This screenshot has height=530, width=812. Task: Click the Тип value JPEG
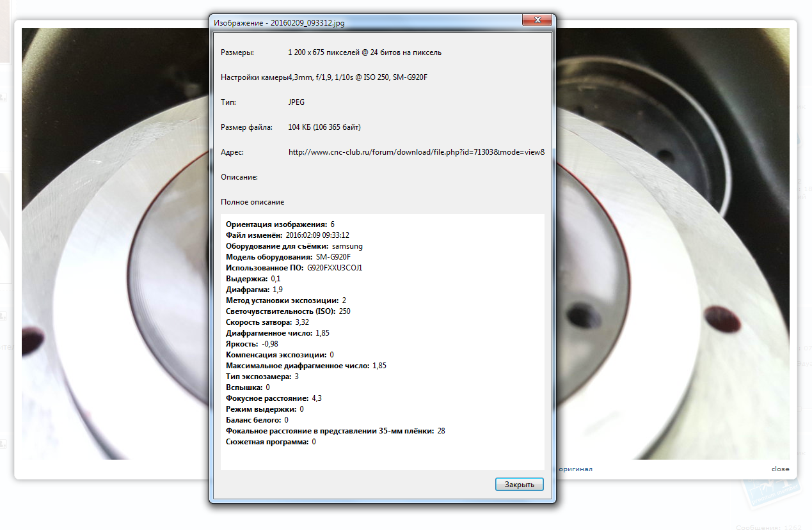pyautogui.click(x=296, y=102)
